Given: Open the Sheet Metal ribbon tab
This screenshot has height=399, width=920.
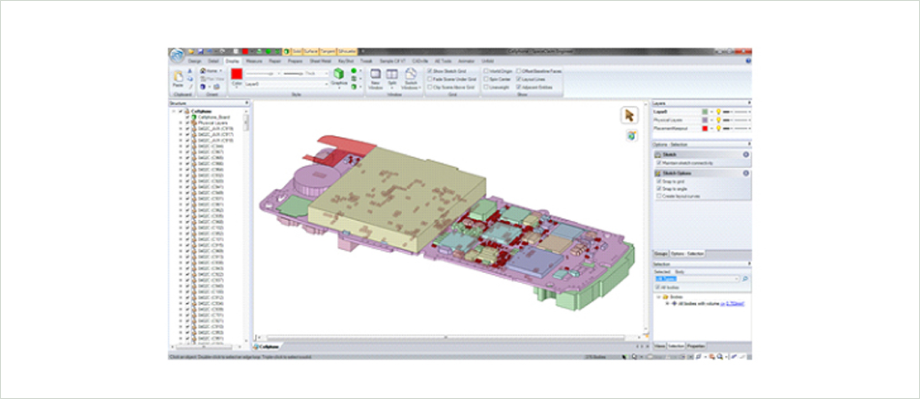Looking at the screenshot, I should tap(321, 60).
